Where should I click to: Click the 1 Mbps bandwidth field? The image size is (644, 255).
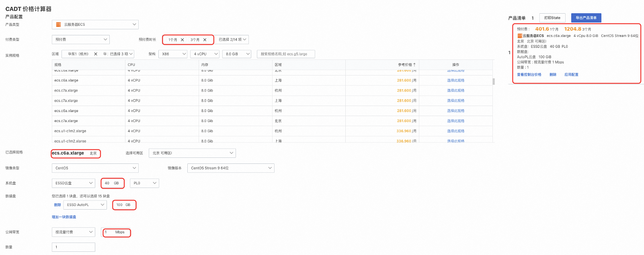[117, 232]
